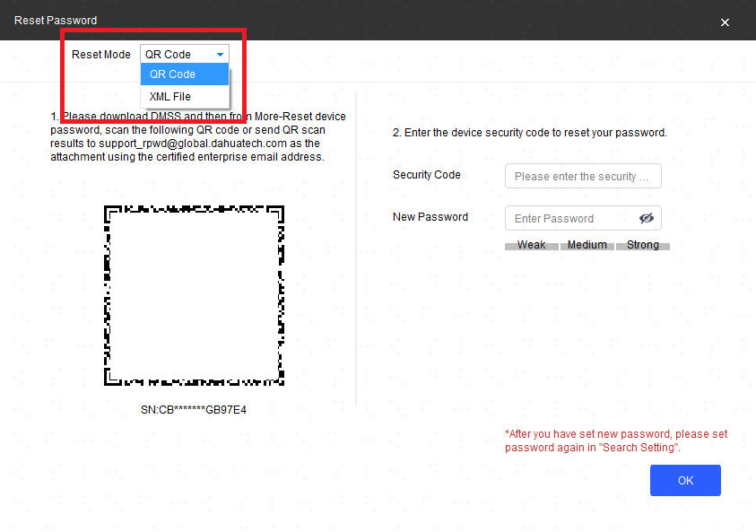756x532 pixels.
Task: Click the Medium strength indicator
Action: pyautogui.click(x=587, y=245)
